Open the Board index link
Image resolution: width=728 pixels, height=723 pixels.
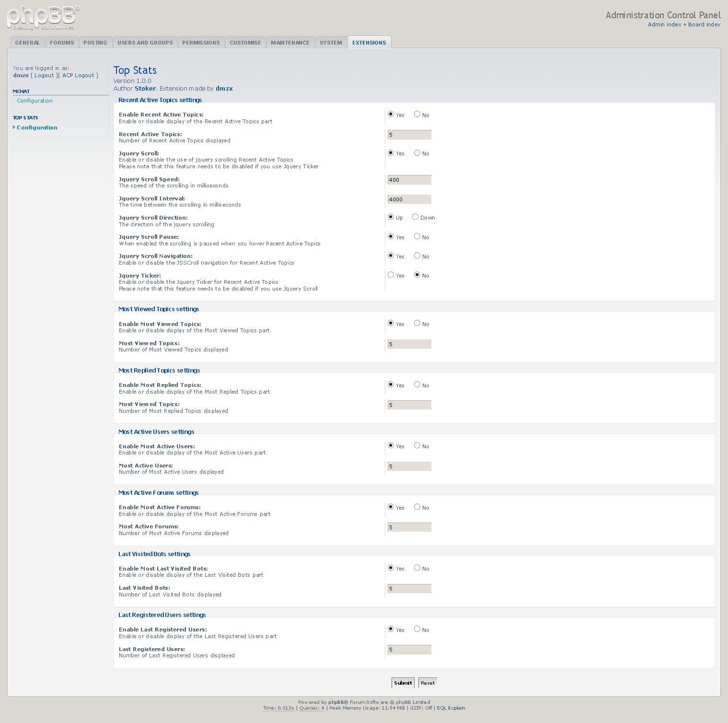tap(704, 24)
